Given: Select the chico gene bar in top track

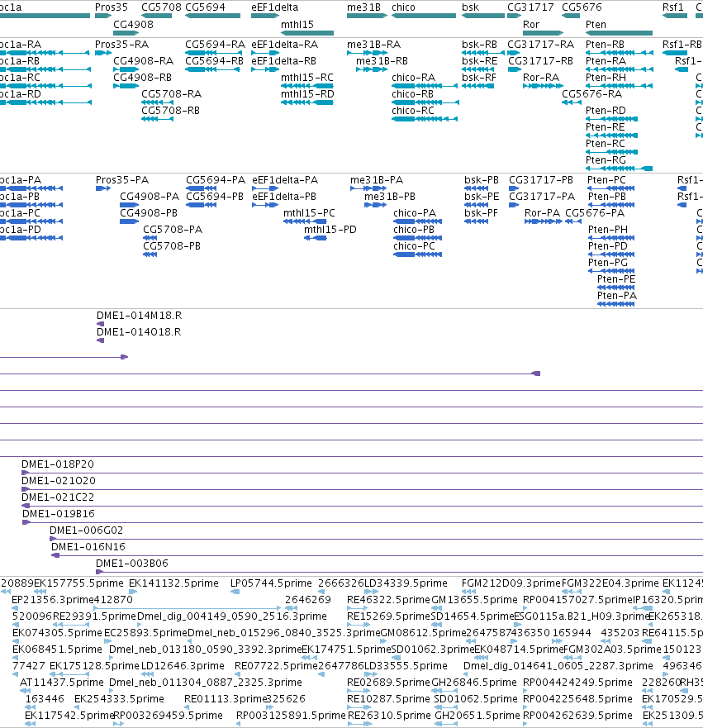Looking at the screenshot, I should (x=424, y=16).
